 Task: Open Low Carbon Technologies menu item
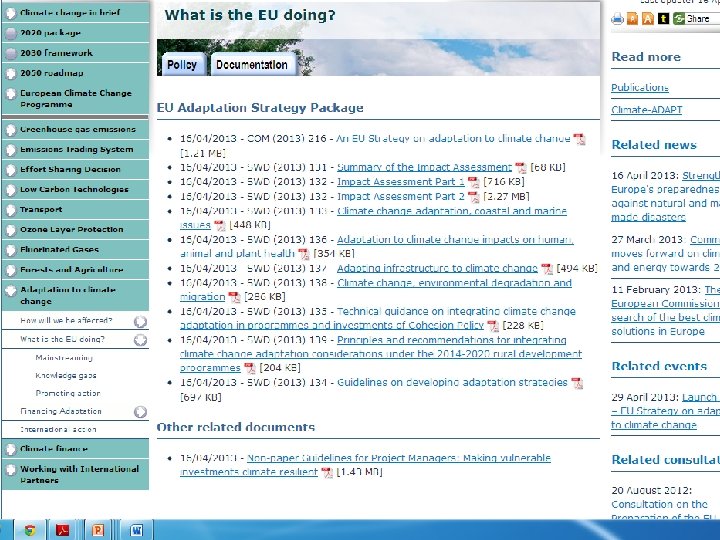pos(75,189)
